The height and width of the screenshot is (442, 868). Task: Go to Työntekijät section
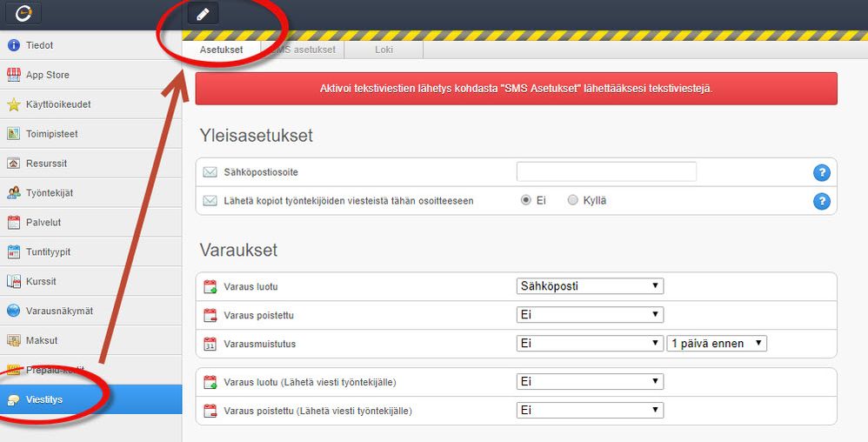click(90, 193)
